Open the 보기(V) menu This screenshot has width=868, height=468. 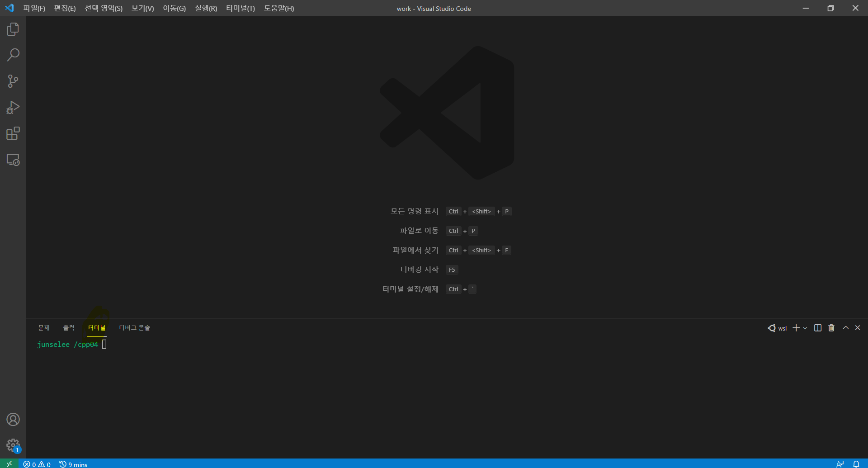pos(143,9)
